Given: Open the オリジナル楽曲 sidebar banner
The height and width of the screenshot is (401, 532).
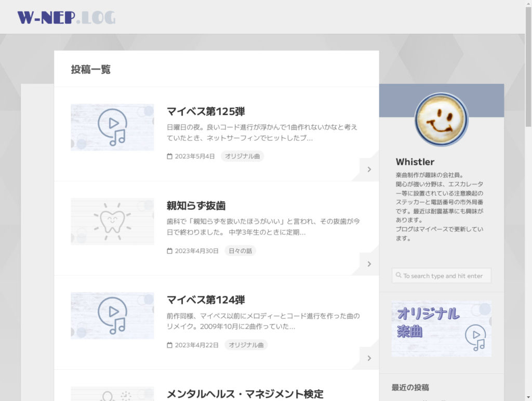Looking at the screenshot, I should pos(441,329).
